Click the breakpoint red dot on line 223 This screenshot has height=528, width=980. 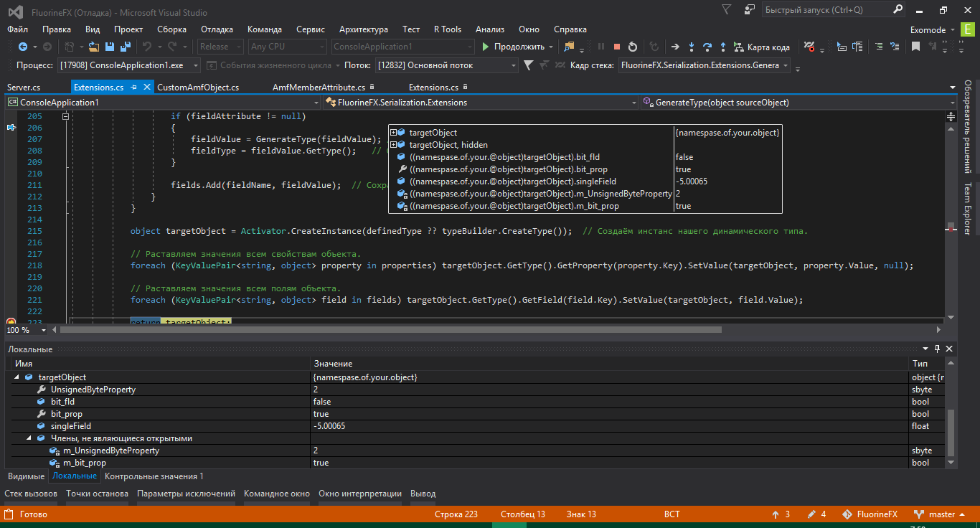coord(11,323)
